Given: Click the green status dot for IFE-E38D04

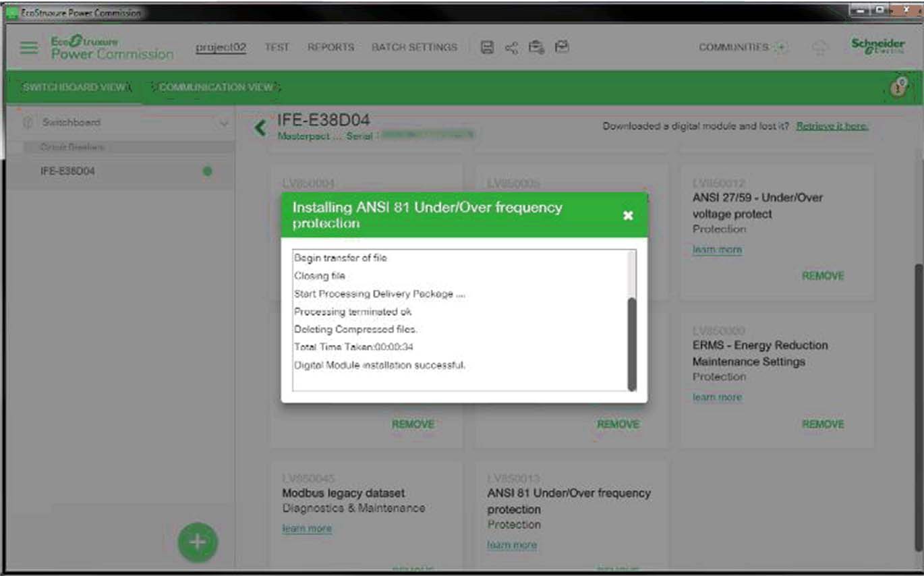Looking at the screenshot, I should [x=207, y=171].
